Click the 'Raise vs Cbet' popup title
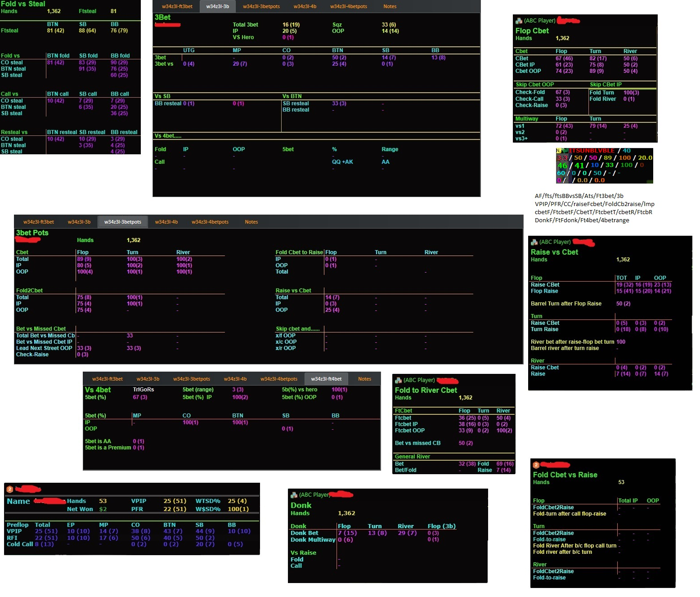Screen dimensions: 700x597 pos(554,252)
